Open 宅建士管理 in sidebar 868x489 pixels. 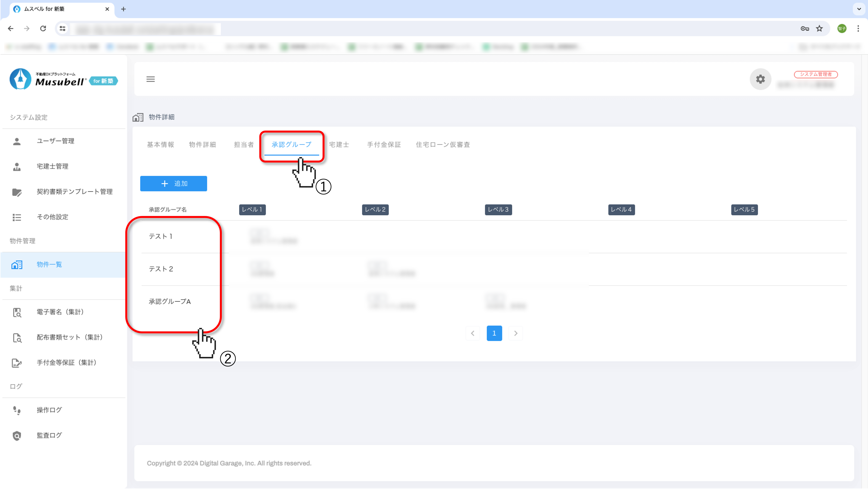52,166
